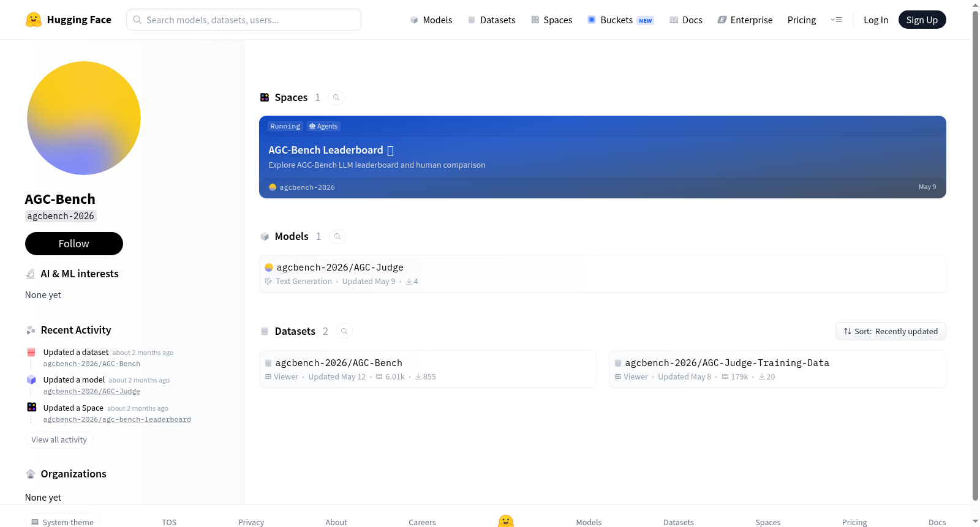The height and width of the screenshot is (527, 980).
Task: Search within Models using the magnifier icon
Action: [x=337, y=236]
